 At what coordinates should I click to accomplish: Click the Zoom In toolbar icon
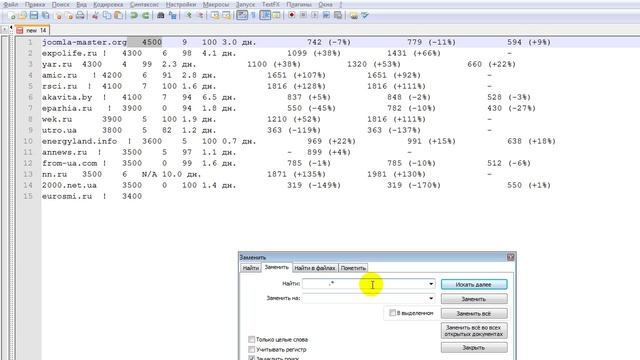click(x=189, y=16)
